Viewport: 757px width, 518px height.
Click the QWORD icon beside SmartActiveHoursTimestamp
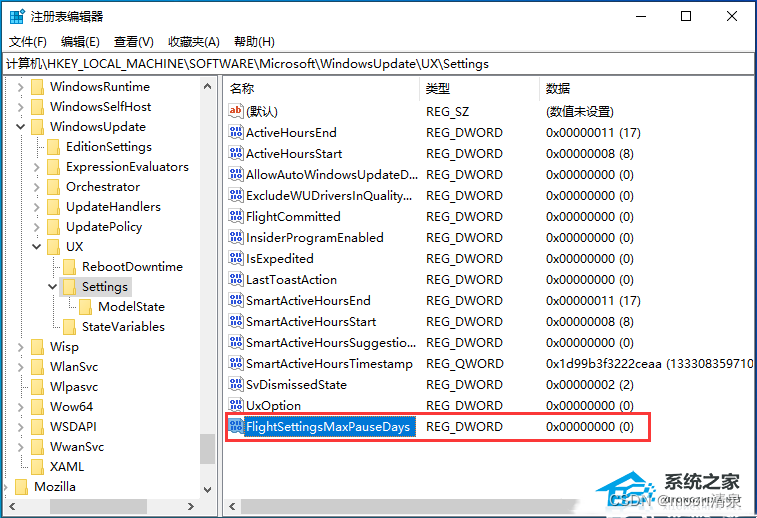coord(236,364)
